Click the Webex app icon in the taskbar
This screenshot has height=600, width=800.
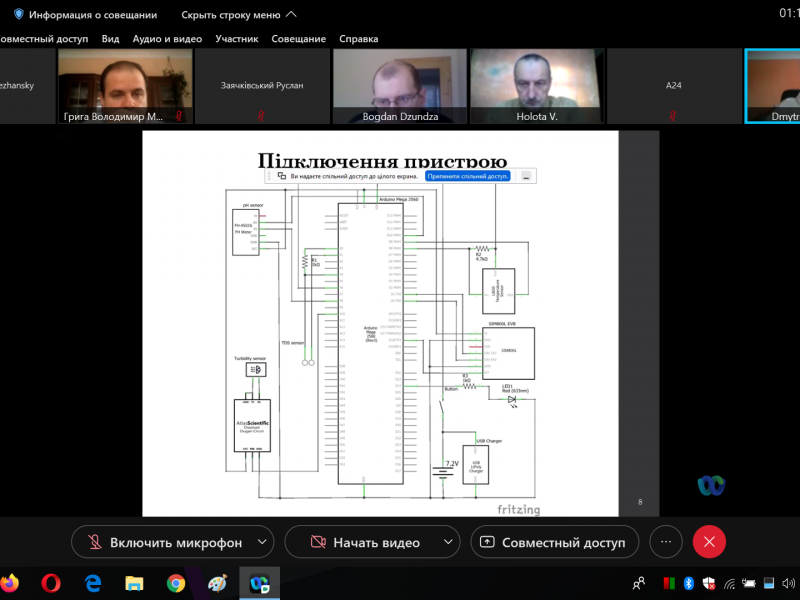pyautogui.click(x=258, y=582)
